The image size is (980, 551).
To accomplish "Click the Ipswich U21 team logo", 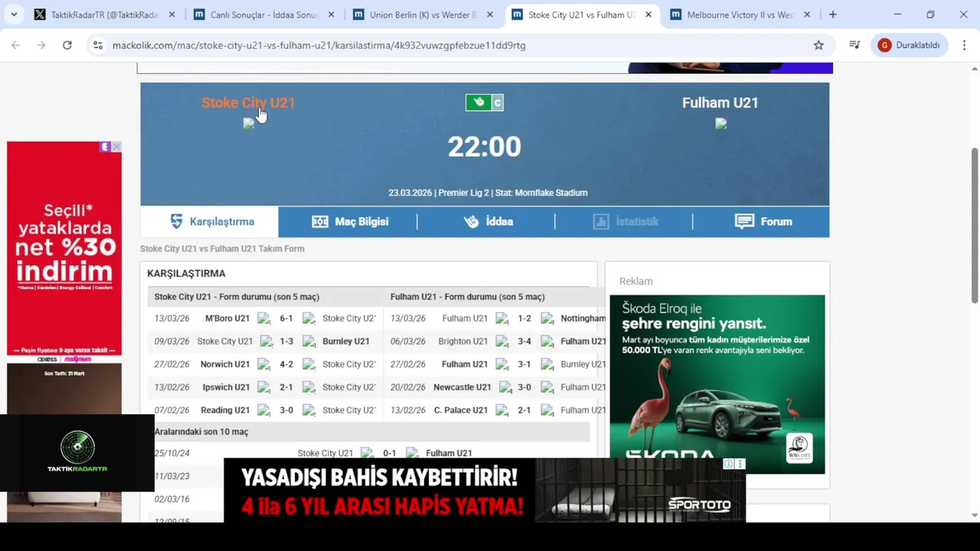I will (x=264, y=387).
